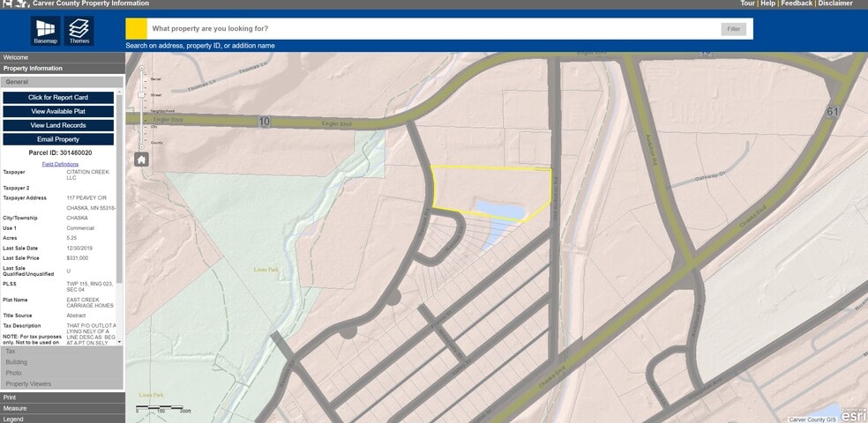
Task: Open the Basemap gallery
Action: (45, 31)
